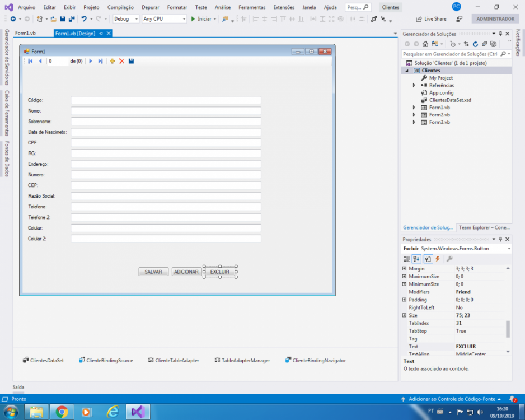
Task: Expand the Size property
Action: [x=404, y=315]
